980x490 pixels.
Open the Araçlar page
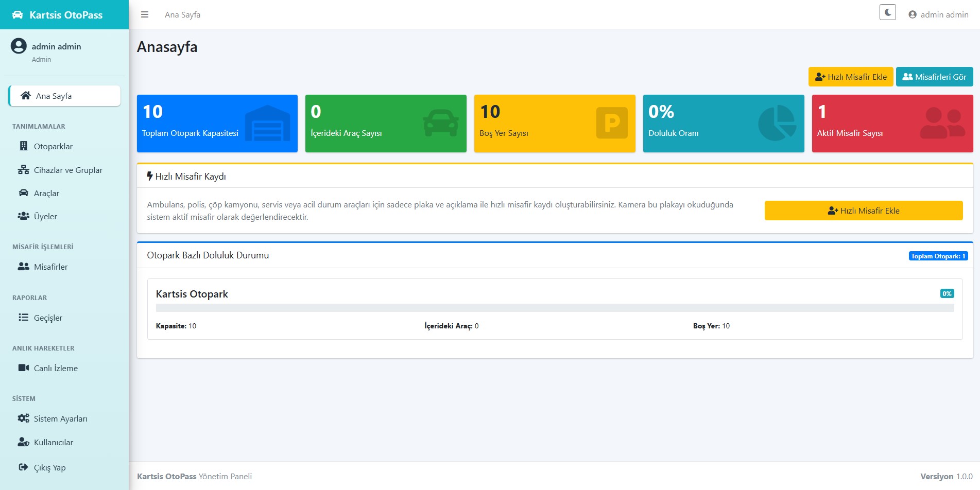(x=65, y=193)
